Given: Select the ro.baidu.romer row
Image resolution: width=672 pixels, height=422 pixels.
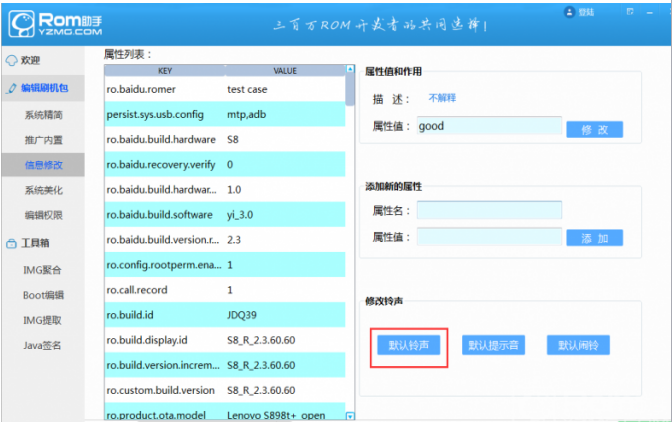Looking at the screenshot, I should coord(225,89).
